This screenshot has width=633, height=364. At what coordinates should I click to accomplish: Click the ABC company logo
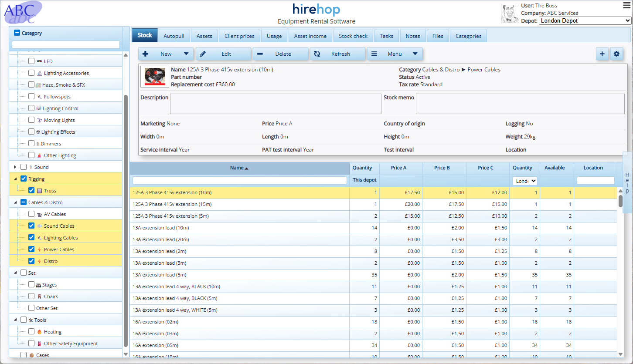point(23,13)
